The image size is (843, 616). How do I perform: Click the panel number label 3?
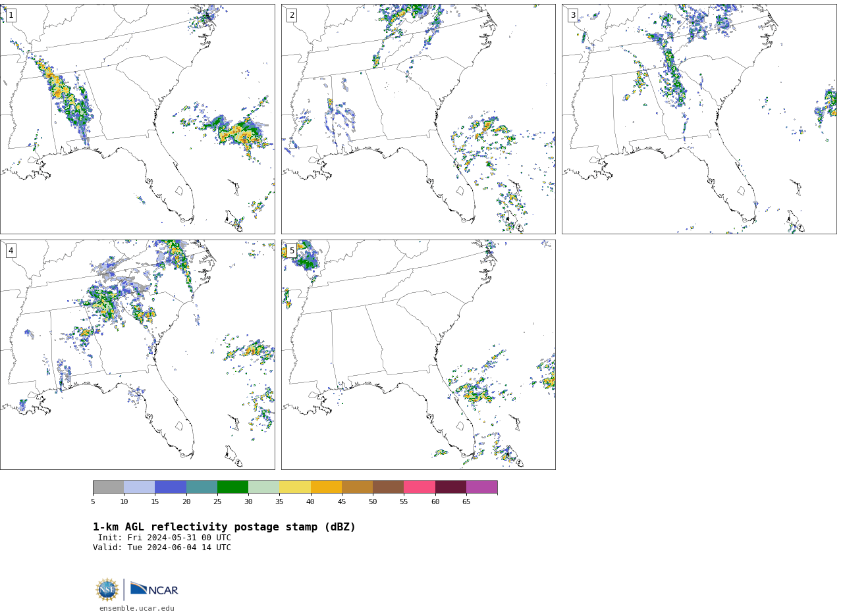tap(573, 15)
